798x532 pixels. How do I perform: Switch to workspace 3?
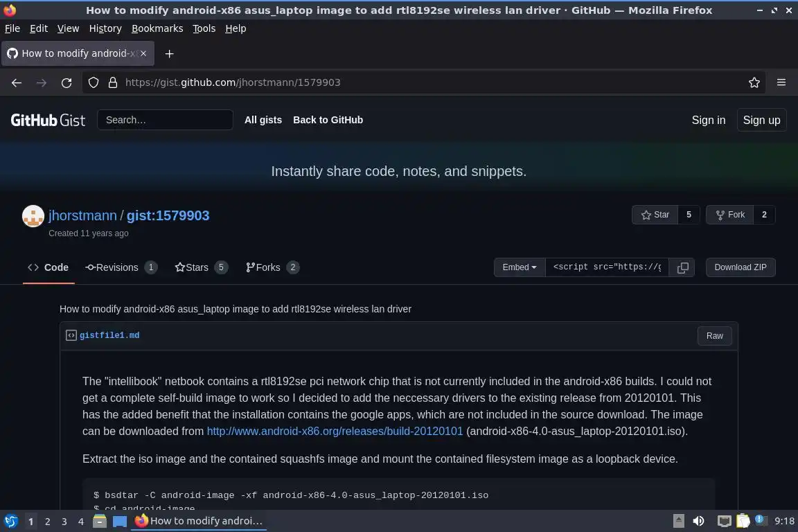[64, 522]
